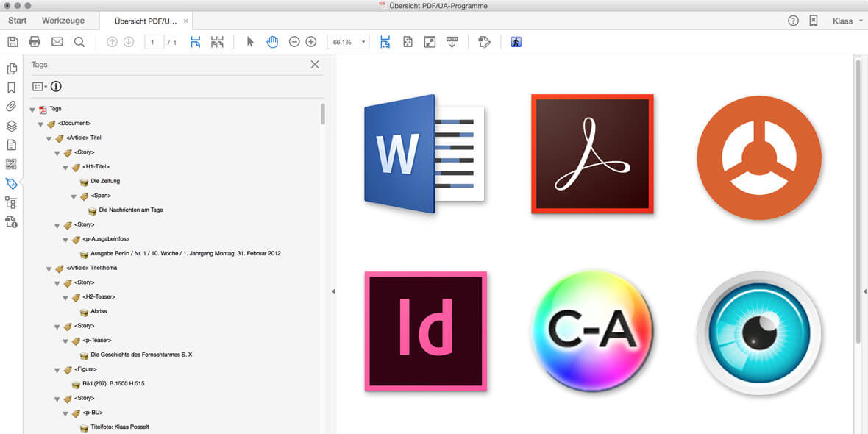868x434 pixels.
Task: Expand right pane with the edge arrow
Action: (864, 291)
